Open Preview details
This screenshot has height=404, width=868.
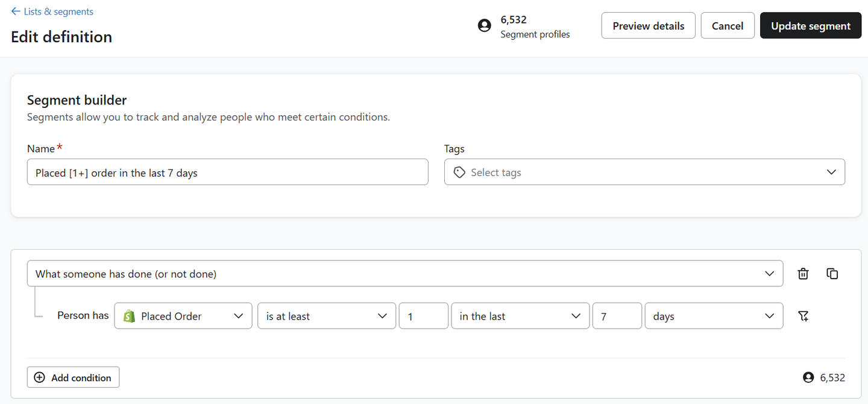(x=648, y=26)
